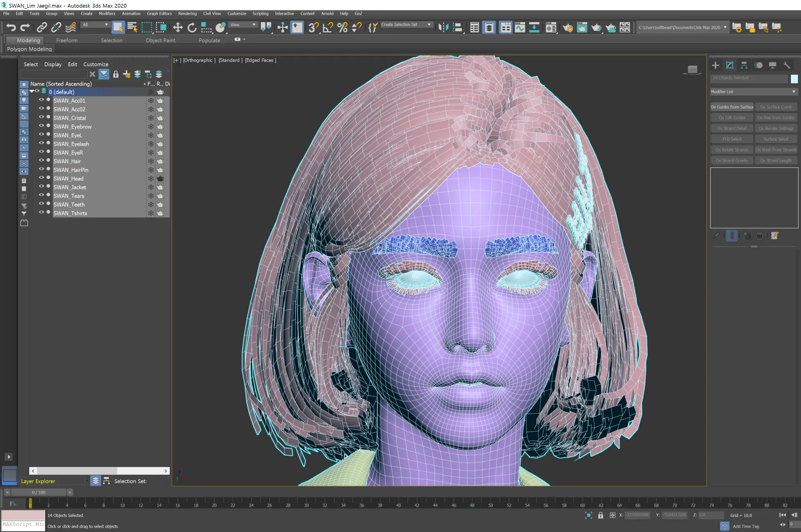Collapse the 0 (default) layer tree
The width and height of the screenshot is (801, 532).
click(x=32, y=91)
